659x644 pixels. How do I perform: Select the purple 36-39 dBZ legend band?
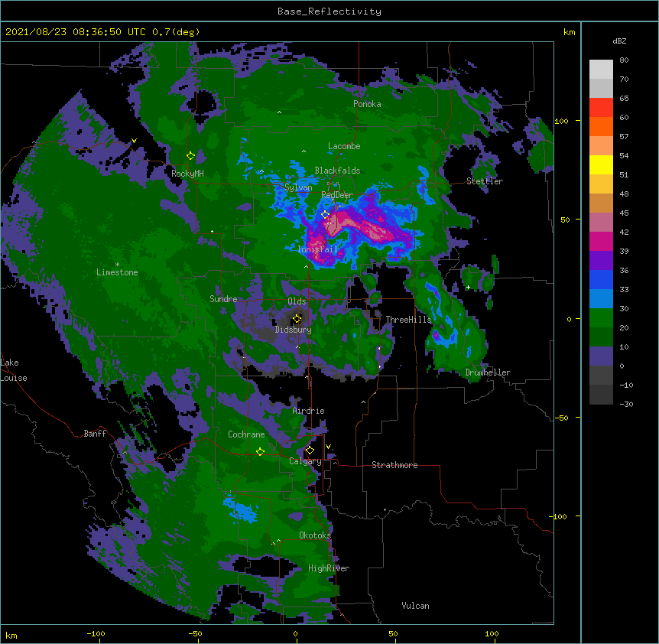tap(601, 261)
